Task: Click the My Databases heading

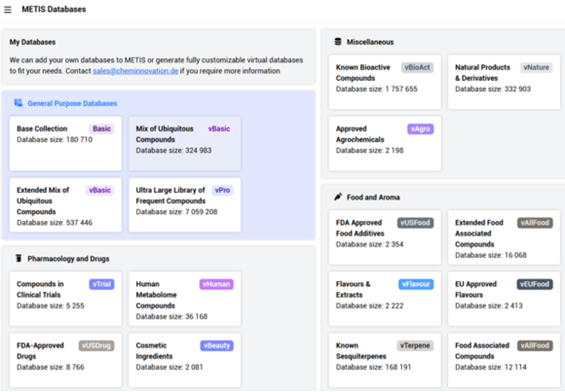Action: [32, 42]
